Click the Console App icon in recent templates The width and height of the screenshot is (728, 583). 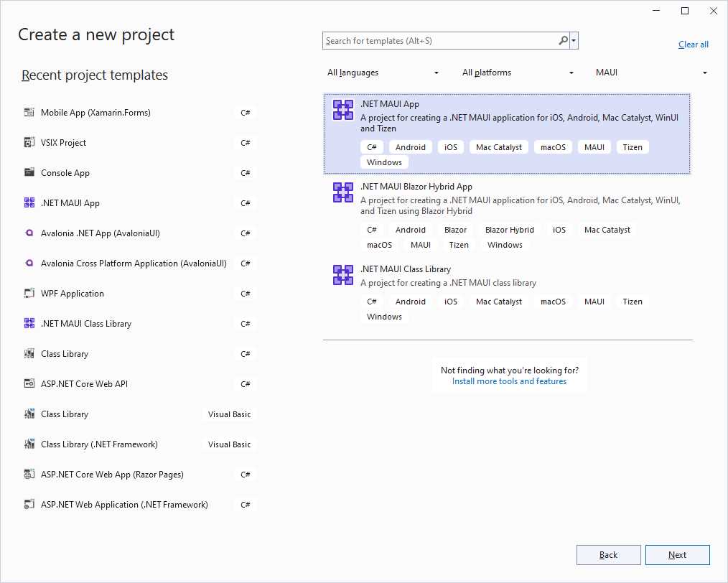coord(29,172)
